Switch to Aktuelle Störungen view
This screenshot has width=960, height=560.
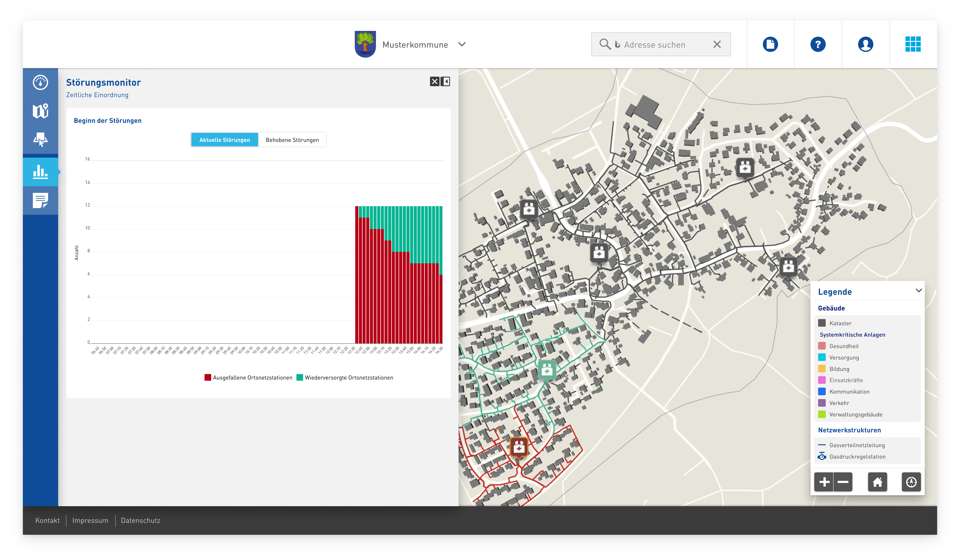tap(224, 140)
